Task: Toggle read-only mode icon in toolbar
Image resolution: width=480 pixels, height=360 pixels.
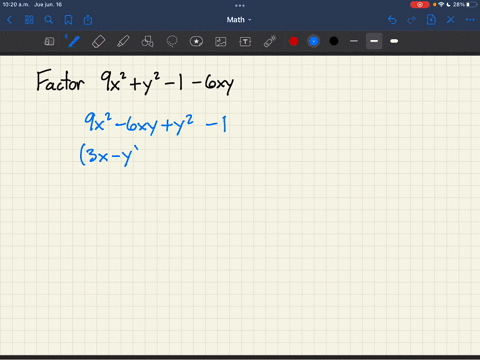Action: [x=49, y=41]
